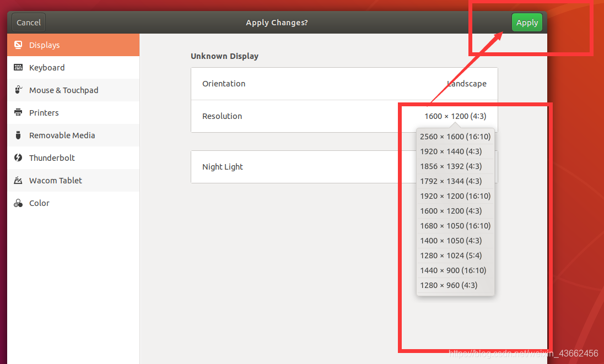
Task: Open Mouse & Touchpad settings
Action: [73, 90]
